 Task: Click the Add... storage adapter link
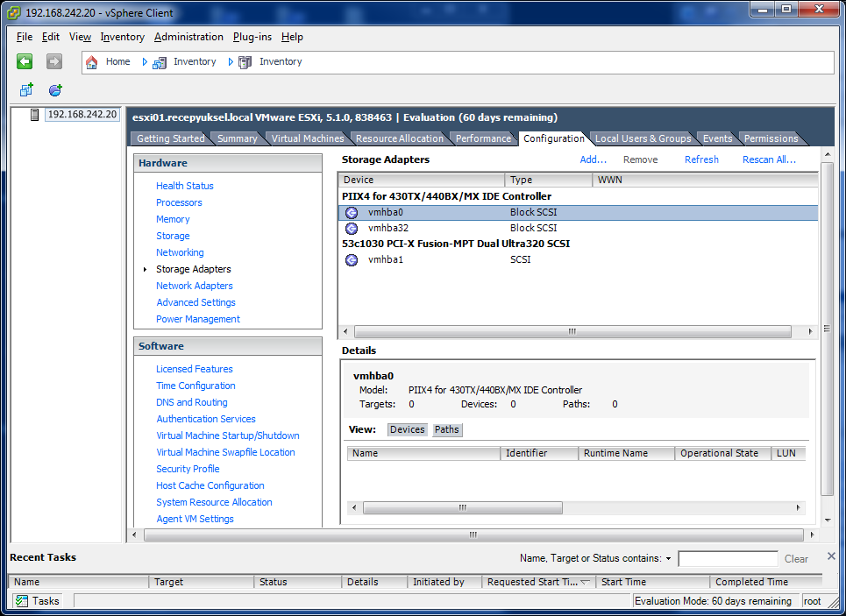(x=593, y=159)
